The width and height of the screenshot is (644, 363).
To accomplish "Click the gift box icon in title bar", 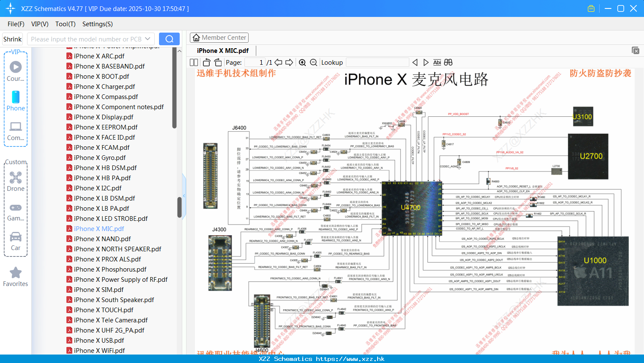I will tap(591, 8).
